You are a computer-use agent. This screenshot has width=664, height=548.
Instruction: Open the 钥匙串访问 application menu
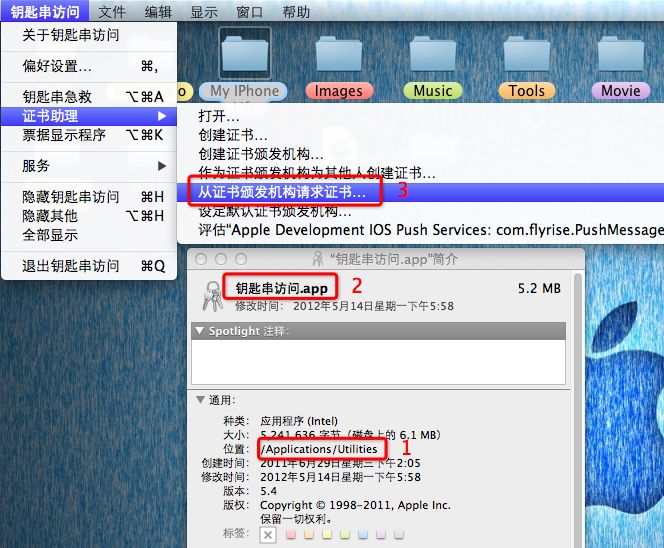(45, 11)
